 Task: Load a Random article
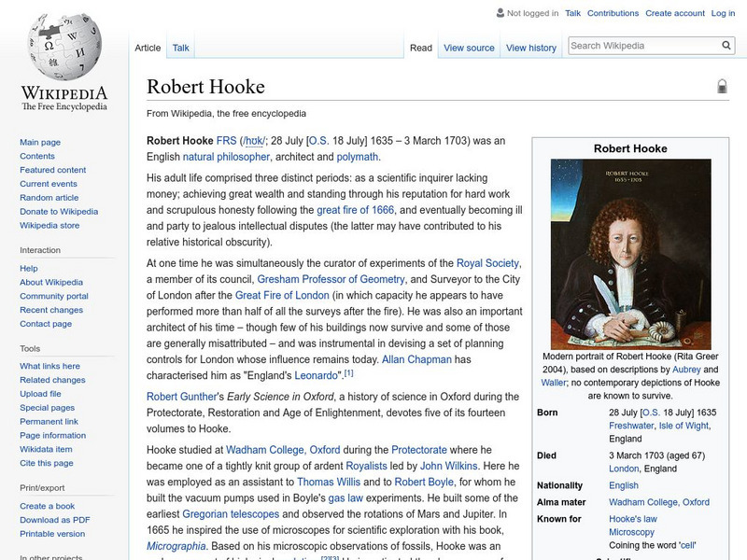[49, 197]
